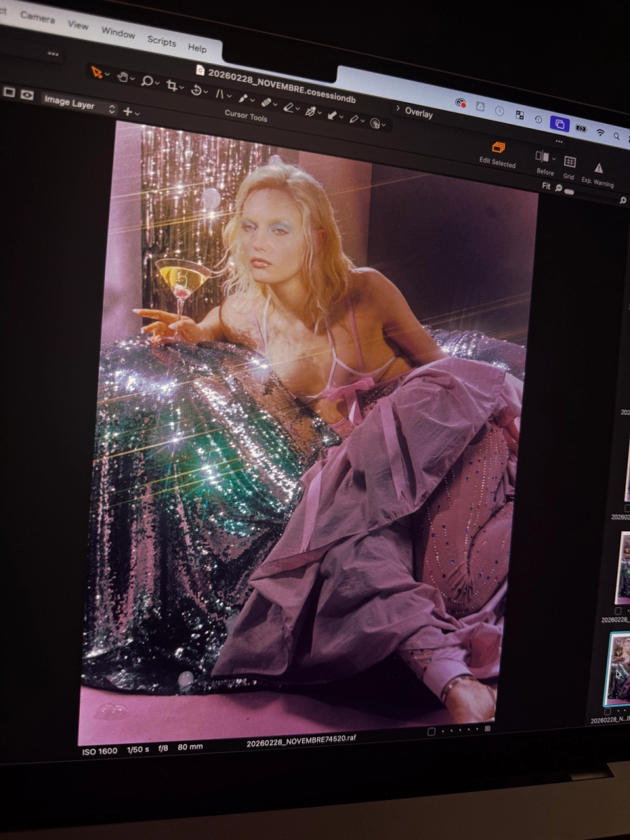
Task: Expand the Overlay panel chevron
Action: (x=398, y=108)
